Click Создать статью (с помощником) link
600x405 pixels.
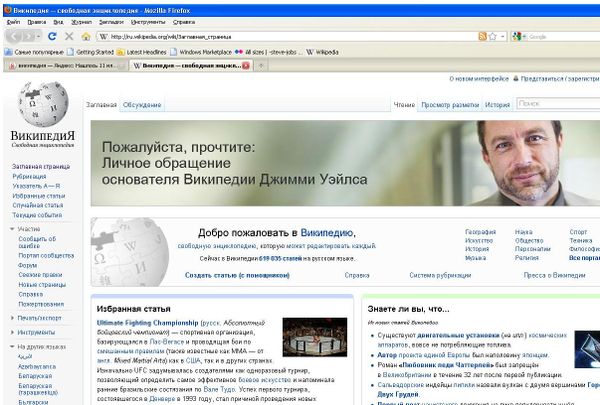pyautogui.click(x=237, y=275)
